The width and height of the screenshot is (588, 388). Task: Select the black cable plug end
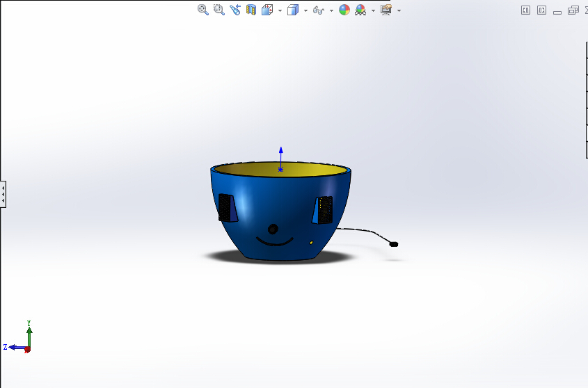[394, 244]
